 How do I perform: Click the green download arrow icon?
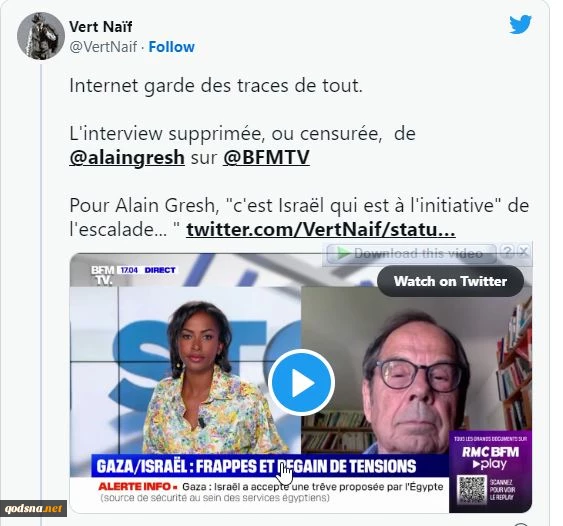343,253
